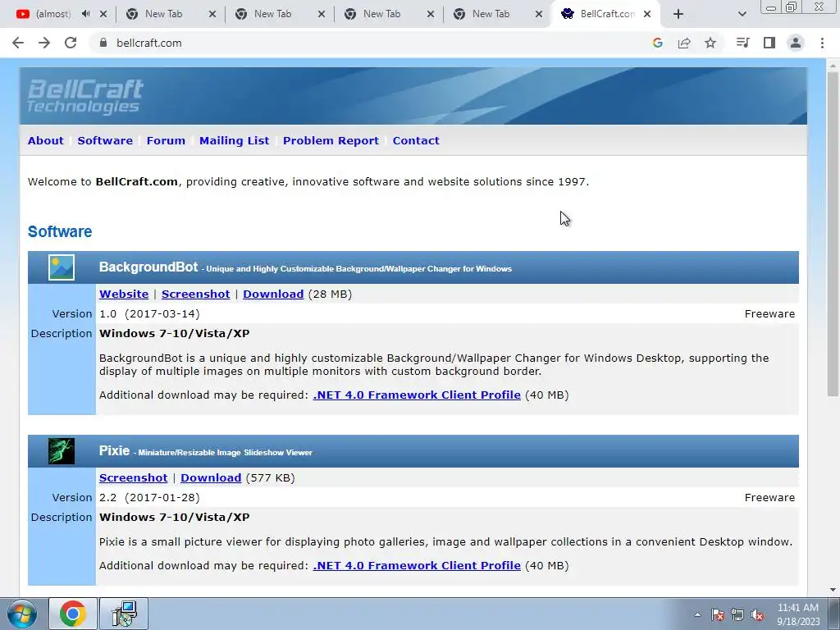The width and height of the screenshot is (840, 630).
Task: Close the BellCraft.com tab
Action: point(647,14)
